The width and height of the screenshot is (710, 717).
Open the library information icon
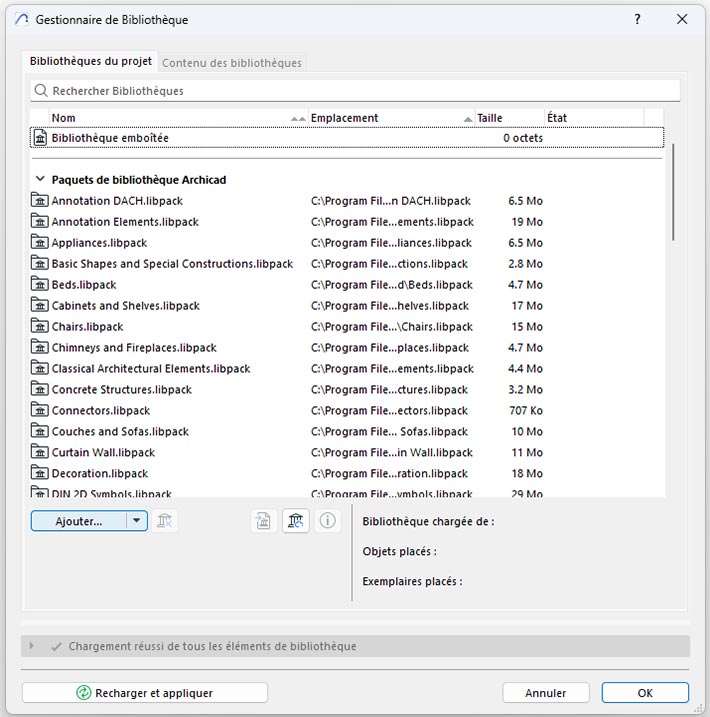pos(327,521)
